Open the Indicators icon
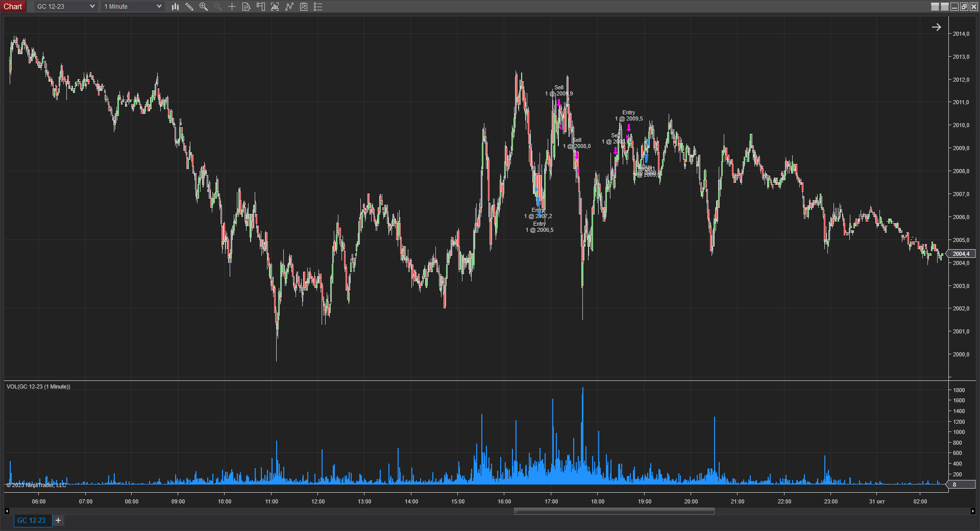 click(x=289, y=7)
